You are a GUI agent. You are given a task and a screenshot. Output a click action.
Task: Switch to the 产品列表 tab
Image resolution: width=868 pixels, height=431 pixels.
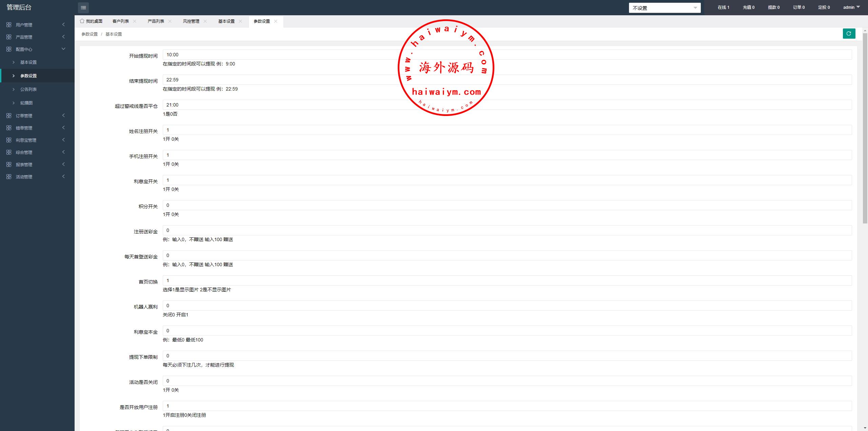156,21
